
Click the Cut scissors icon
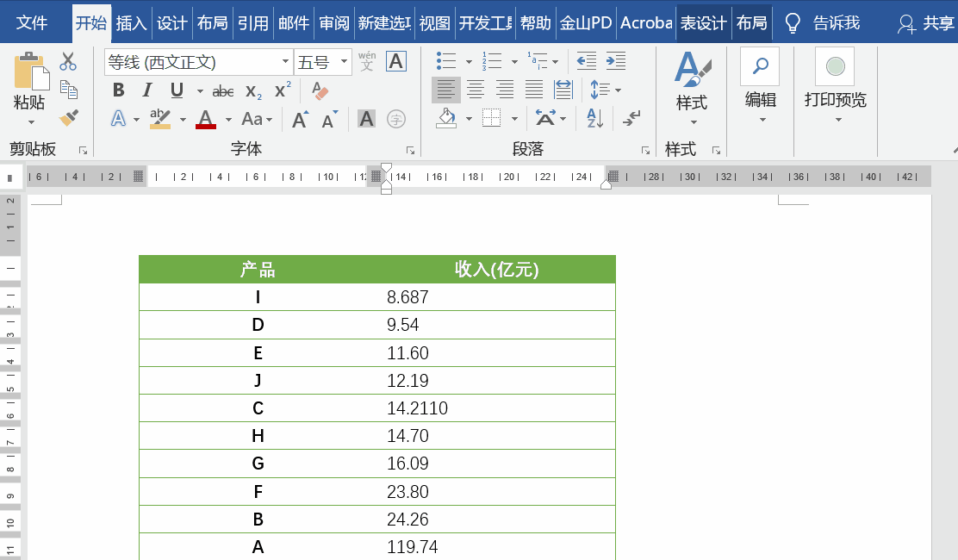click(x=68, y=62)
